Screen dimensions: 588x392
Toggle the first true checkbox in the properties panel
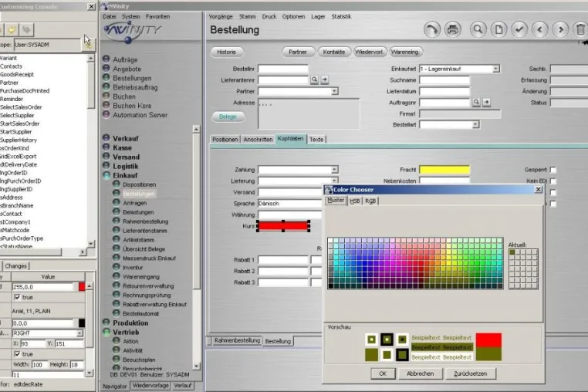click(17, 297)
